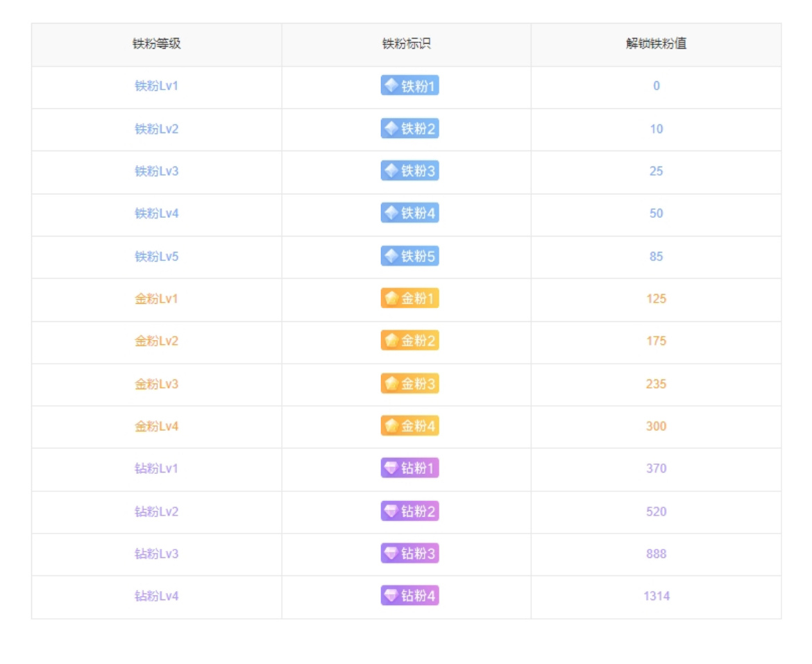This screenshot has width=812, height=664.
Task: Click the 铁粉5 badge icon
Action: tap(409, 255)
